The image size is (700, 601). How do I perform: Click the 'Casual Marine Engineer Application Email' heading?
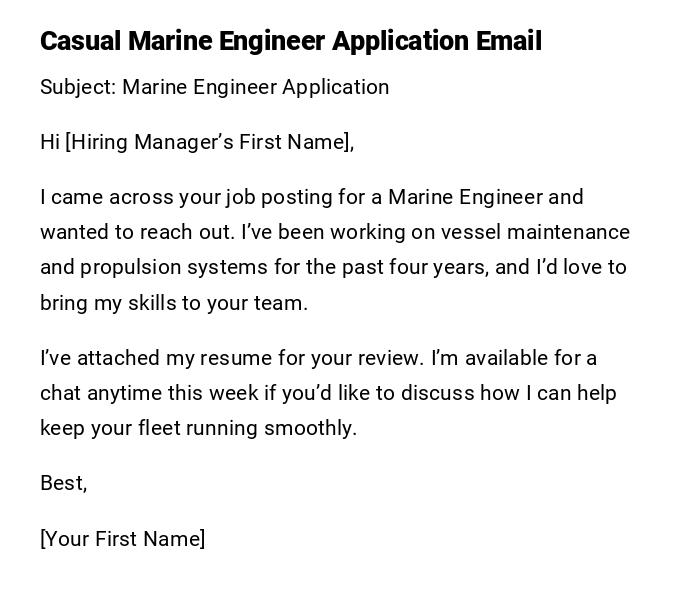pos(290,41)
